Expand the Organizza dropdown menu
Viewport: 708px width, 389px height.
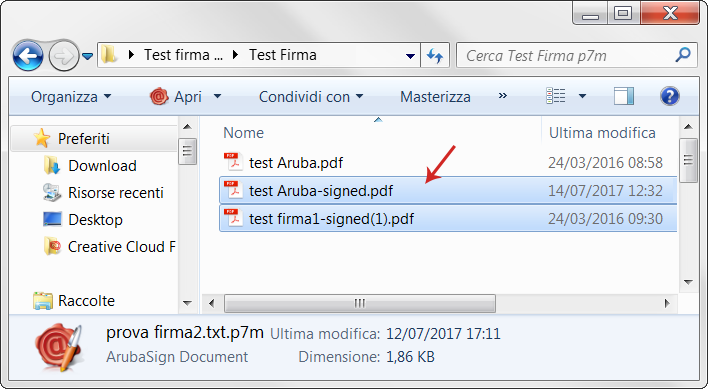click(71, 97)
